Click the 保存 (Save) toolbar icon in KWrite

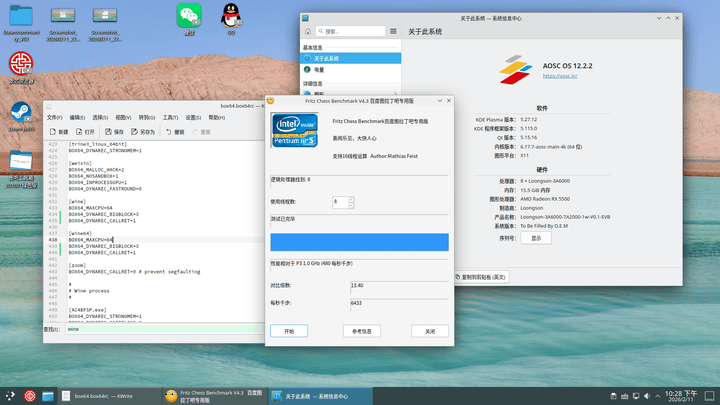coord(114,131)
